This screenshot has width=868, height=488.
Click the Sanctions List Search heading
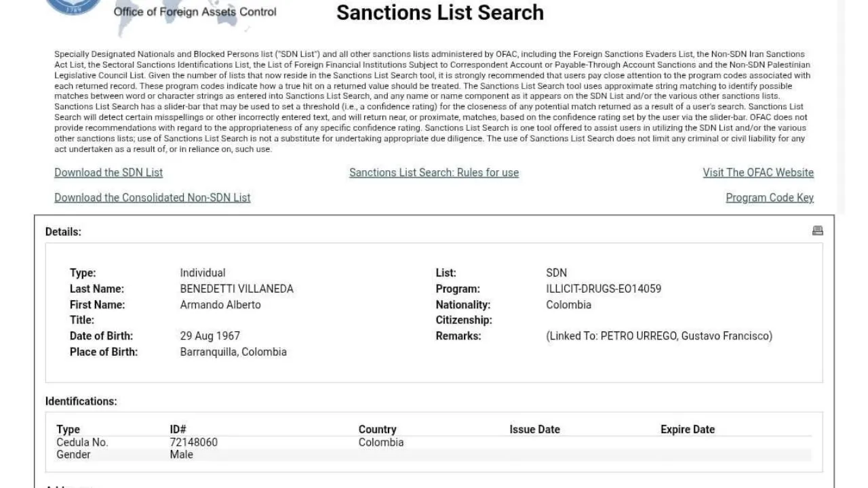tap(440, 12)
